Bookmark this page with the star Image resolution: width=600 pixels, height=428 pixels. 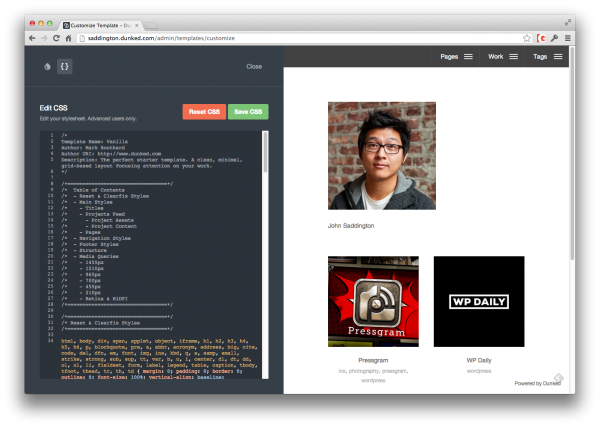coord(527,38)
